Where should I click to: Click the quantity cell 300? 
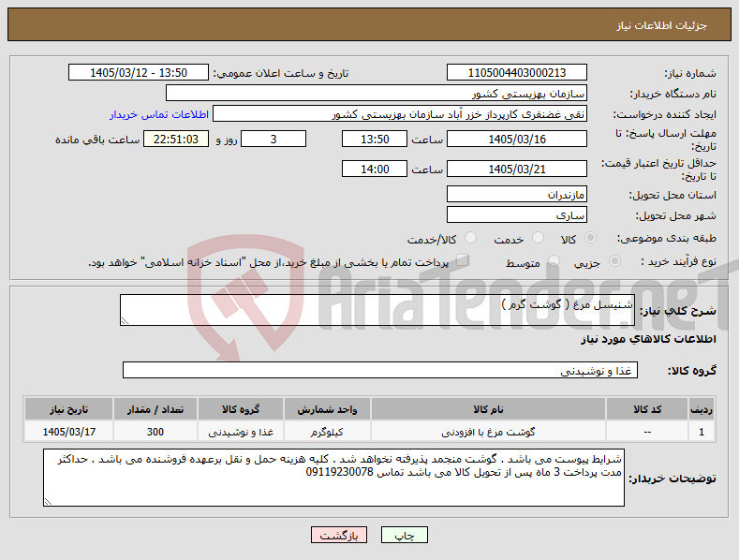point(155,432)
